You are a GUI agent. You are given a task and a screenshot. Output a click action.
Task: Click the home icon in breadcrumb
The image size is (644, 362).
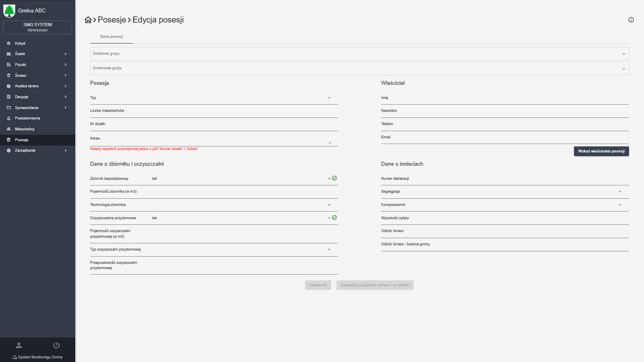click(x=88, y=20)
